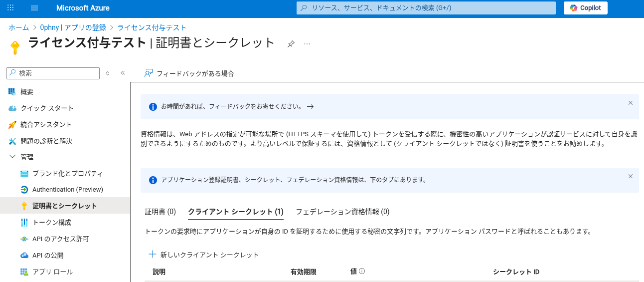Dismiss the credentials tabs info banner
The image size is (644, 282).
pos(631,176)
